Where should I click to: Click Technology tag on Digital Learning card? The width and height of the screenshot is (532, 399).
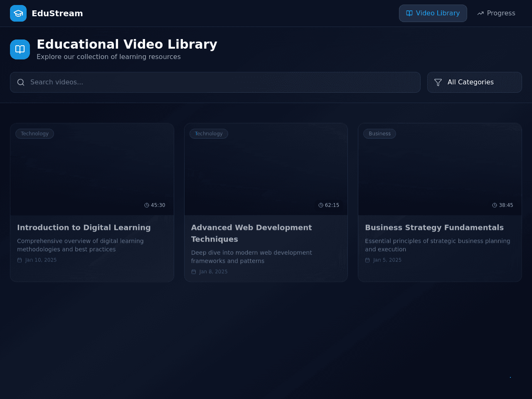(34, 133)
